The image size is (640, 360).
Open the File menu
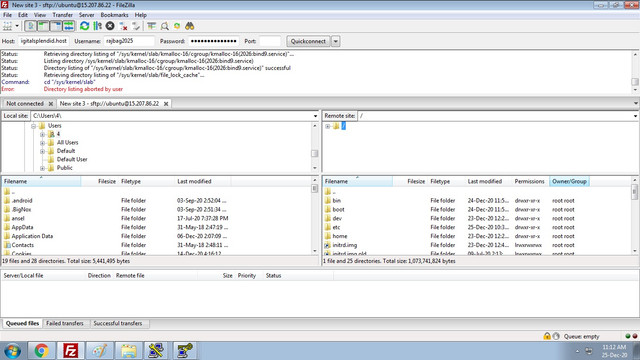7,15
